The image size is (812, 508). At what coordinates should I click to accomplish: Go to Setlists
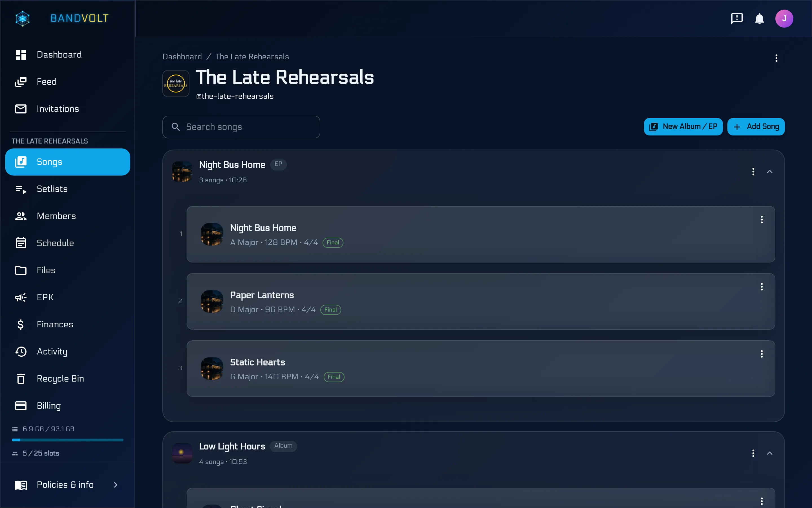[x=67, y=189]
